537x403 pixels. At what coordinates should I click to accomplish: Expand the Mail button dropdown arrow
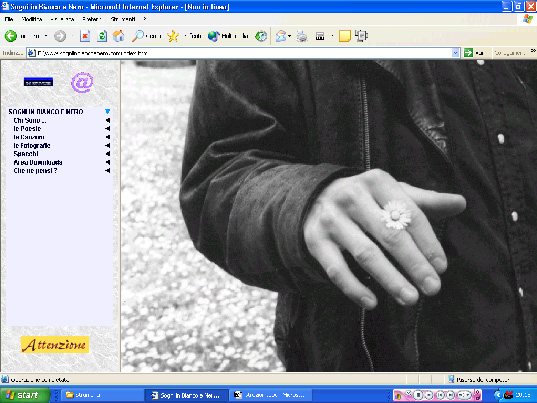coord(290,36)
